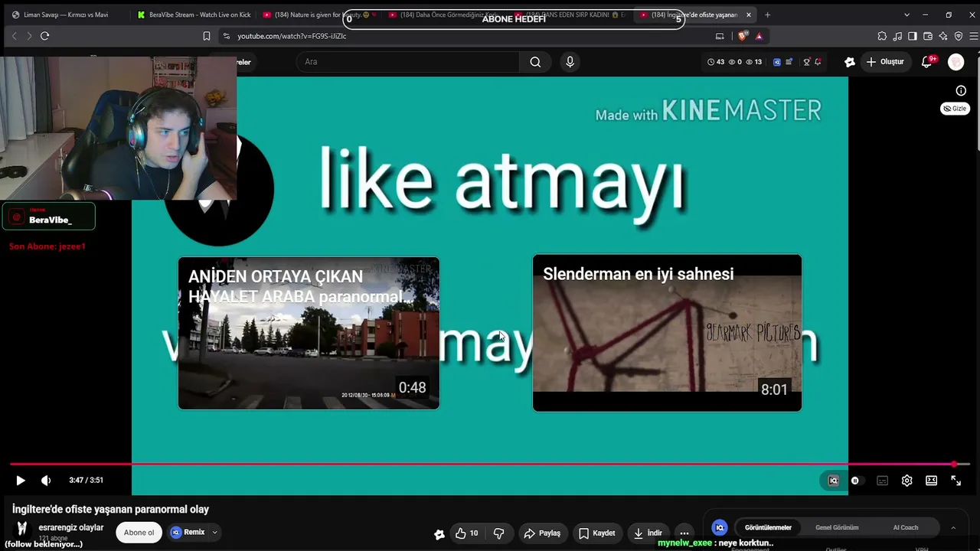This screenshot has width=980, height=551.
Task: Click the Remix button
Action: (x=188, y=533)
